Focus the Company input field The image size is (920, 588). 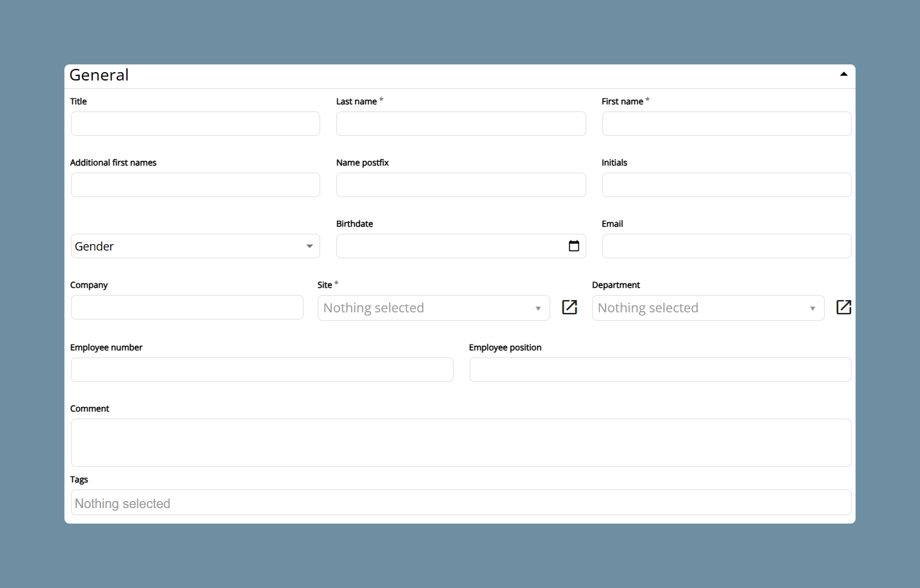(187, 307)
